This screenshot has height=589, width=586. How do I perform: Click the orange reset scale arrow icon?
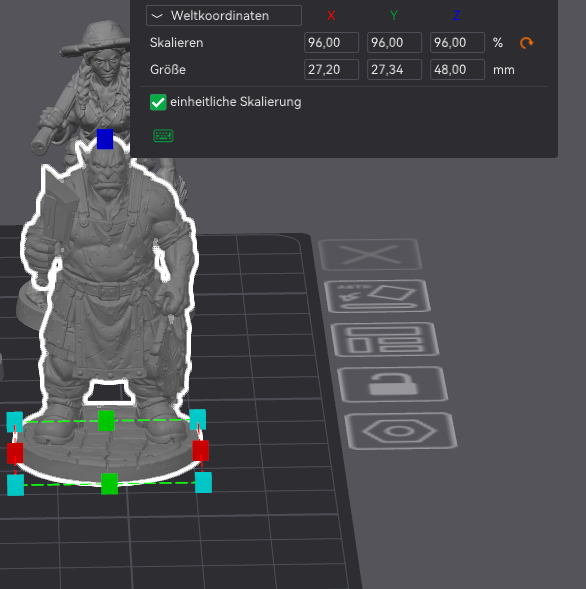pos(526,43)
